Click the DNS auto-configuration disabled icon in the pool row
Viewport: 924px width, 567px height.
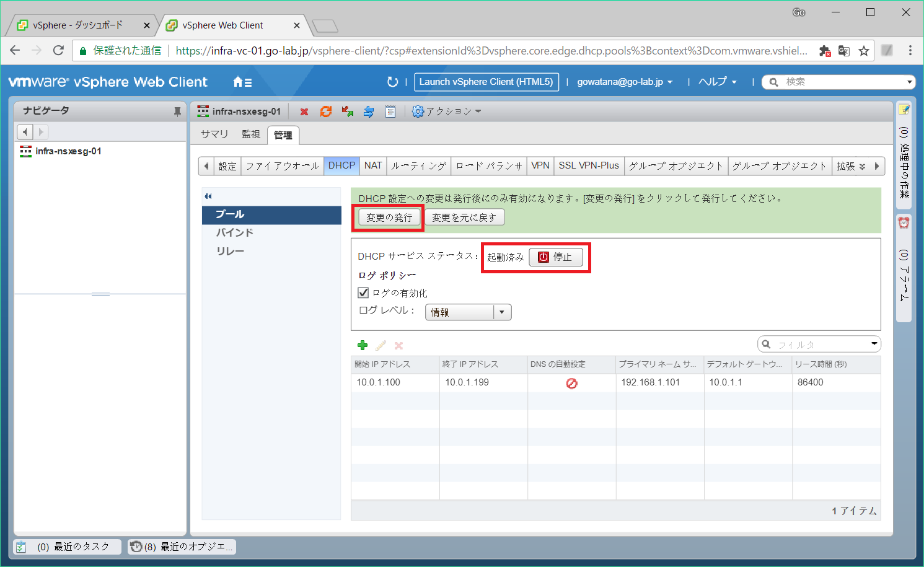(571, 384)
